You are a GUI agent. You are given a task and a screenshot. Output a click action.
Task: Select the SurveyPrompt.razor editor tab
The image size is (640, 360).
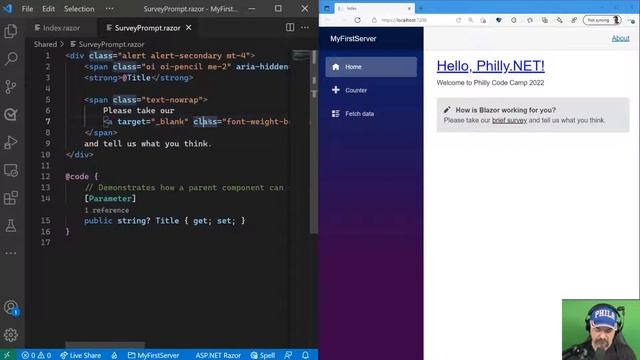pyautogui.click(x=147, y=28)
